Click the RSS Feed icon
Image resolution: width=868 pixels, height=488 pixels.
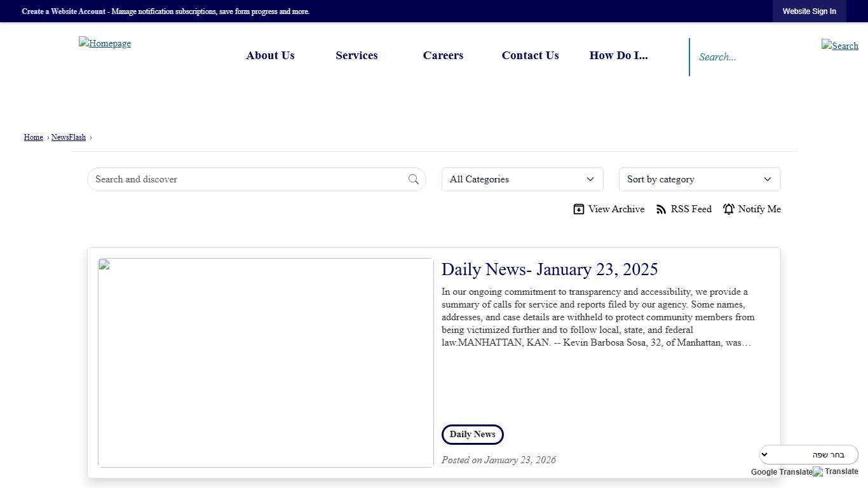click(x=661, y=208)
